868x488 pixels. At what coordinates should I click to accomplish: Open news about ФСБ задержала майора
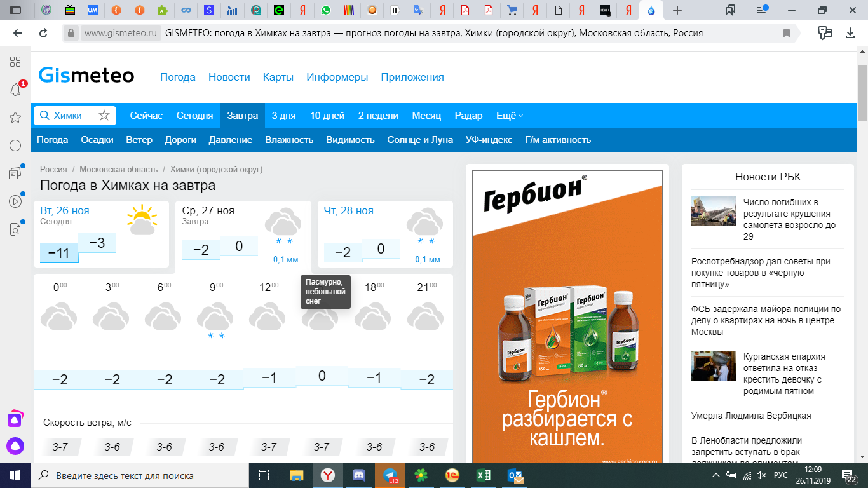click(x=766, y=320)
